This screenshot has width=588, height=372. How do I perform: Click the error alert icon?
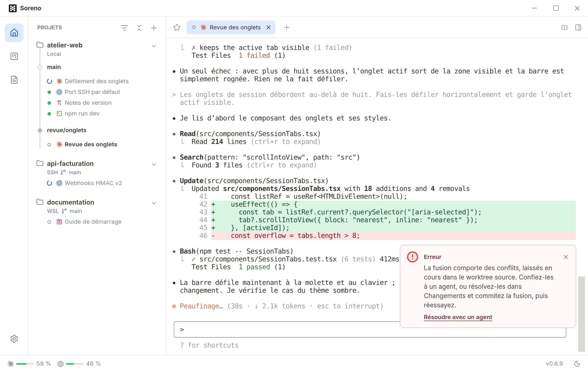(413, 257)
